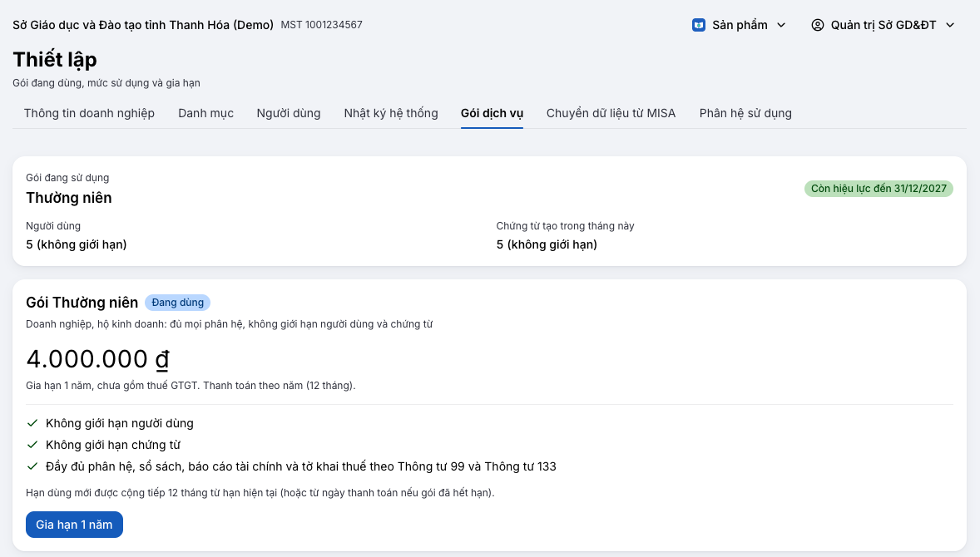This screenshot has width=980, height=557.
Task: Click the Gia hạn 1 năm button
Action: [x=74, y=525]
